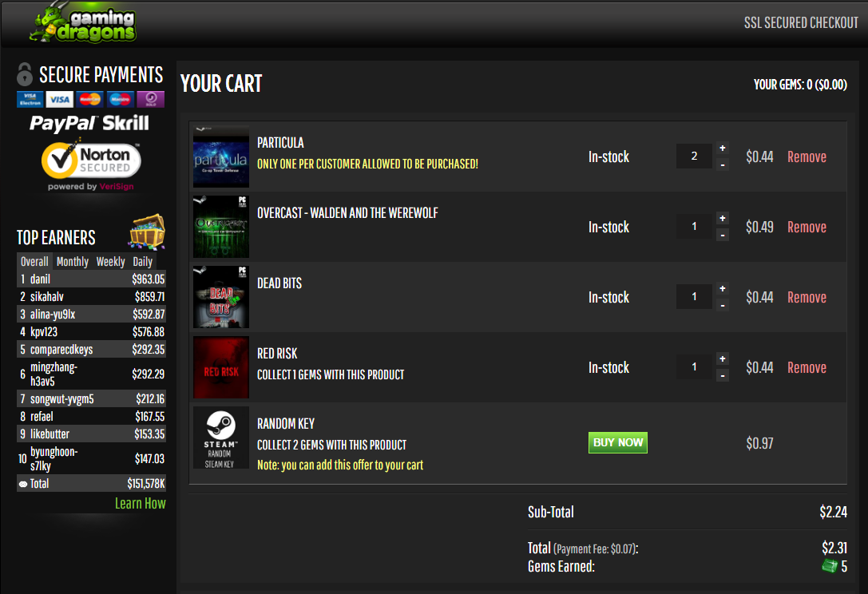This screenshot has height=594, width=868.
Task: Decrease Red Risk quantity with minus button
Action: click(723, 376)
